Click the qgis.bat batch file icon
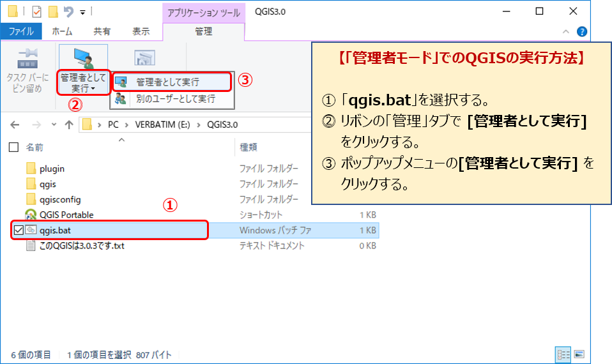The width and height of the screenshot is (612, 364). [x=31, y=230]
